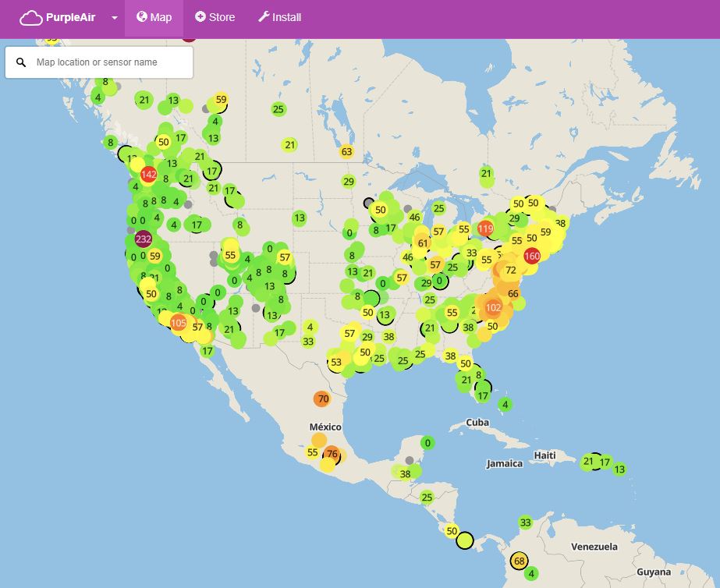Click the sensor marker reading 61
This screenshot has width=720, height=588.
point(423,243)
